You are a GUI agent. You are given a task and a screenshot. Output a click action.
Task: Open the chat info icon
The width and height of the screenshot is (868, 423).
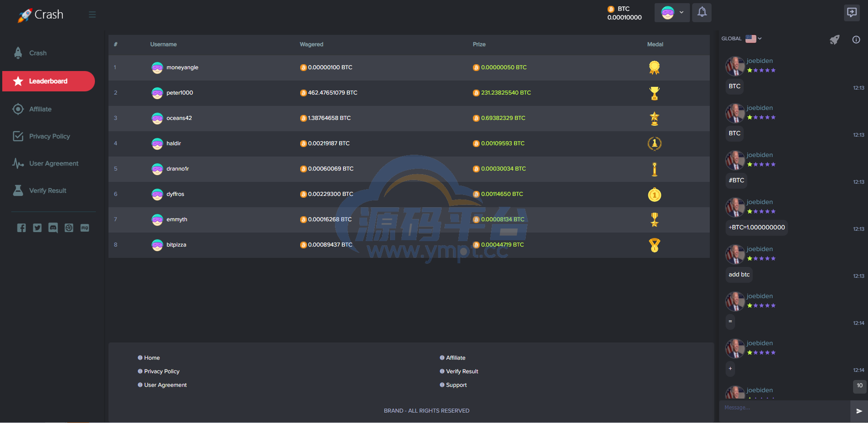[x=856, y=39]
